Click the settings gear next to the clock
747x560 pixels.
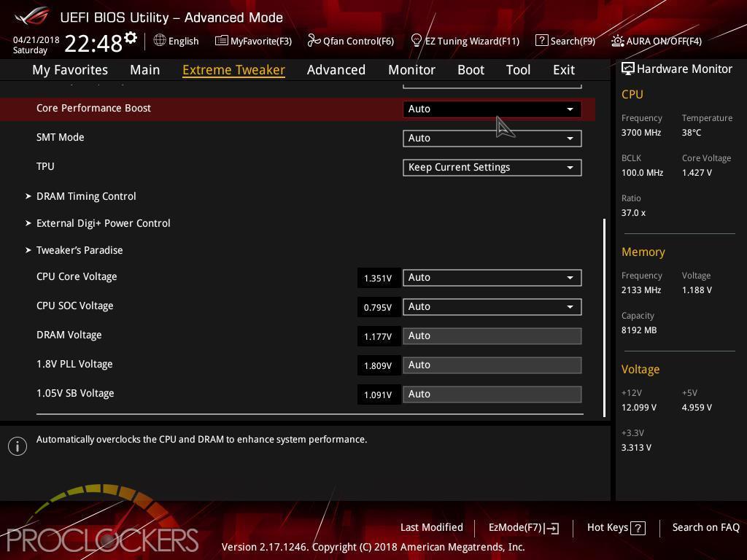pyautogui.click(x=131, y=37)
